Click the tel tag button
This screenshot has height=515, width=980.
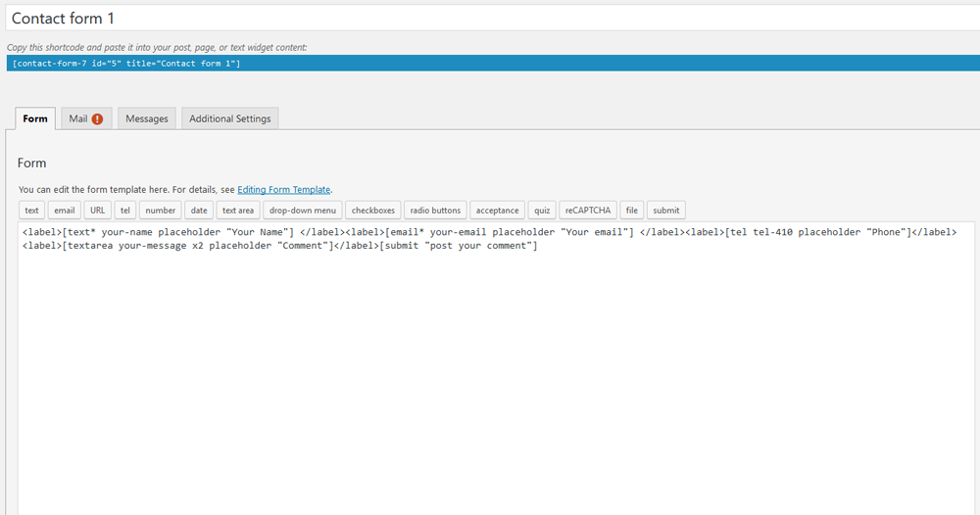click(x=124, y=211)
